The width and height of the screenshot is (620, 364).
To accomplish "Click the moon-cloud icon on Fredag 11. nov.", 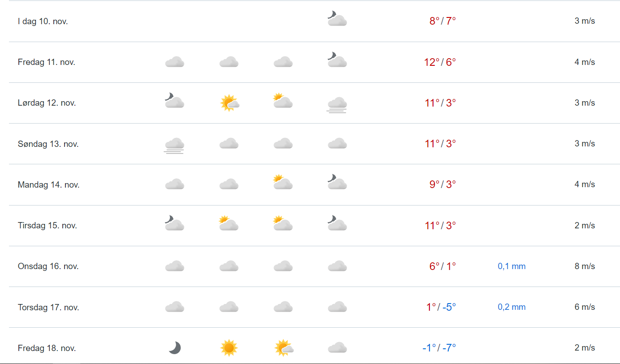I will 337,60.
